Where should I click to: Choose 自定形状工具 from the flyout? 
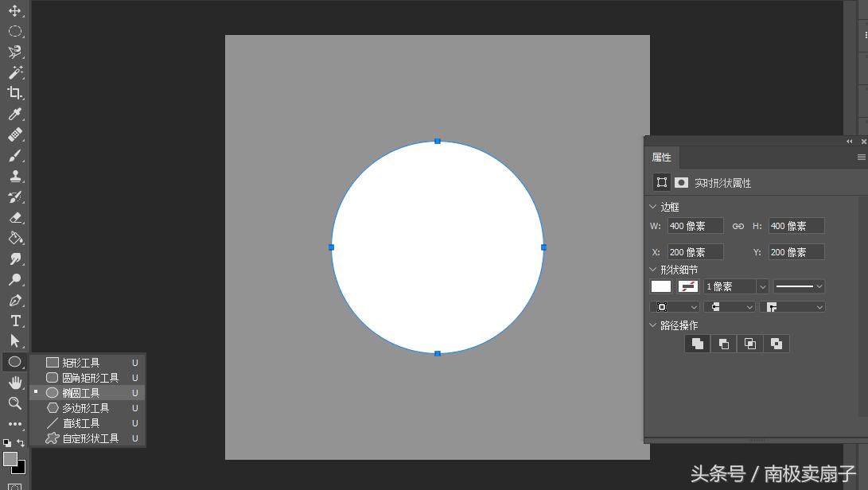(x=88, y=438)
